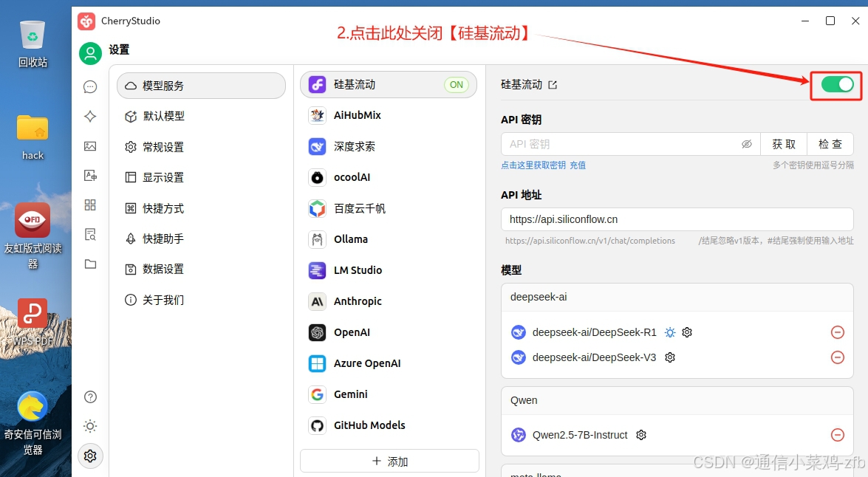This screenshot has height=477, width=868.
Task: Open the 快捷方式 settings section
Action: 202,209
